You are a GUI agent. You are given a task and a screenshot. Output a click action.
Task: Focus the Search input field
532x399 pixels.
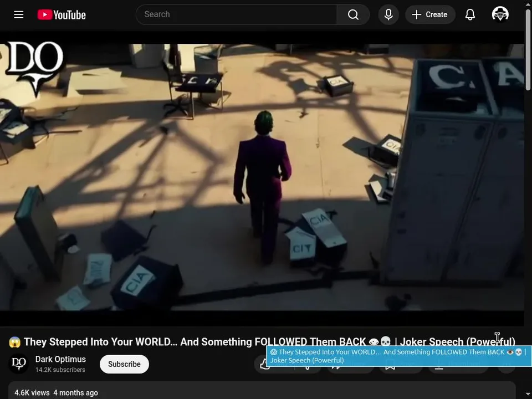(x=237, y=14)
